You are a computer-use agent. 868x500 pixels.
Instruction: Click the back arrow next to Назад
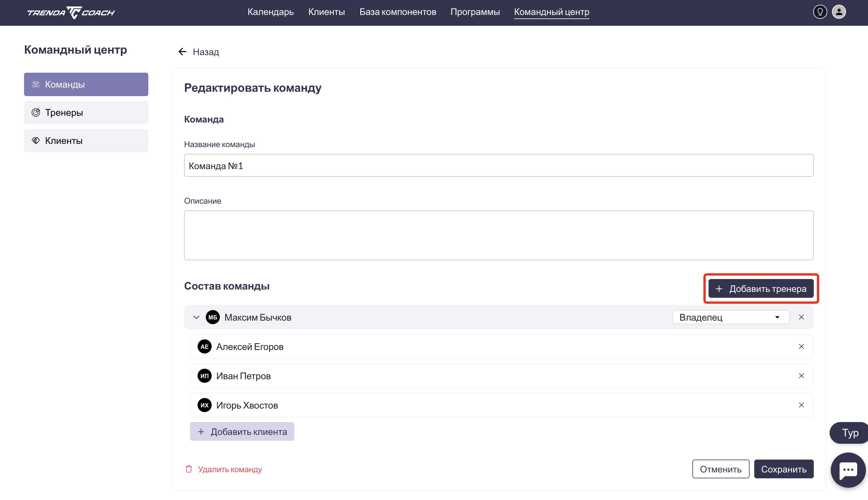[x=182, y=52]
